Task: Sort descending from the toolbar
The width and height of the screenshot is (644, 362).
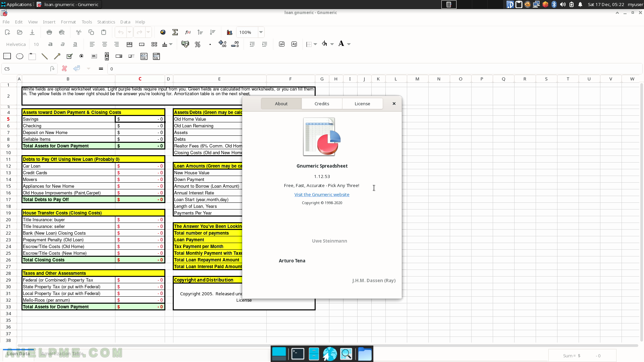Action: click(213, 32)
